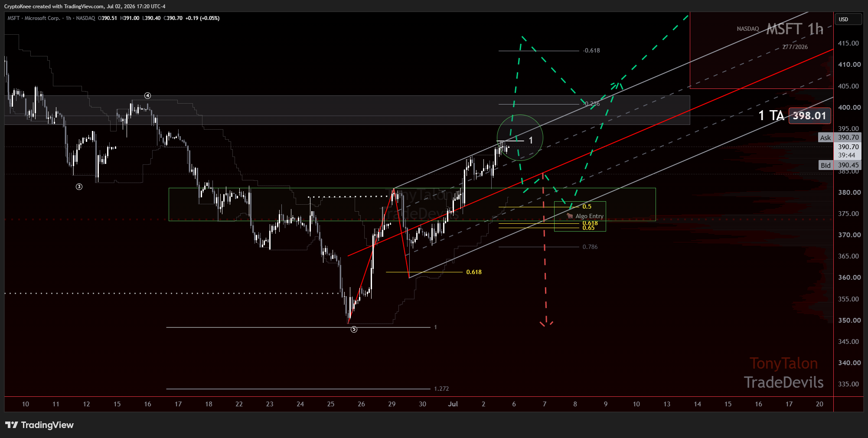Open the USD currency selector
Screen dimensions: 868x438
pos(848,19)
